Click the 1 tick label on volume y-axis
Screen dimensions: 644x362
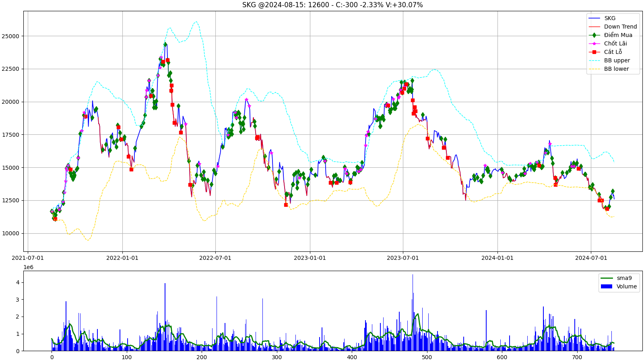[x=17, y=334]
